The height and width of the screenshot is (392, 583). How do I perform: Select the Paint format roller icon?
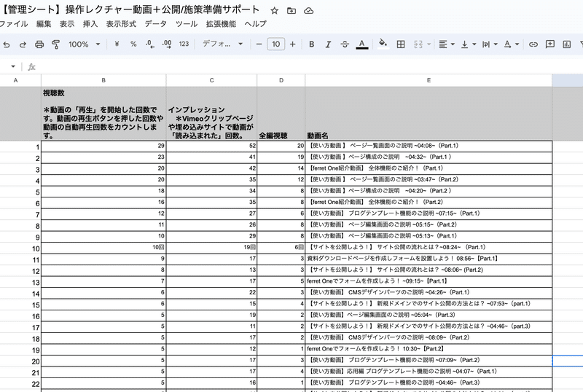56,44
